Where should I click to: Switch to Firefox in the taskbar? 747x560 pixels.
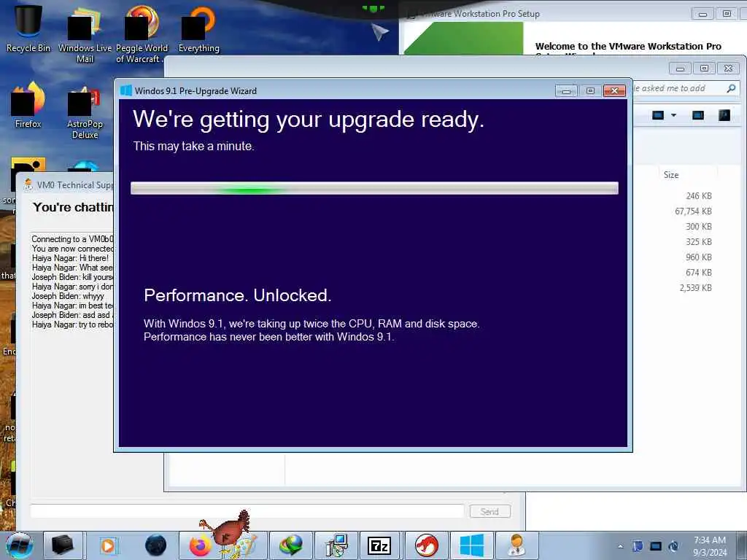click(x=200, y=545)
